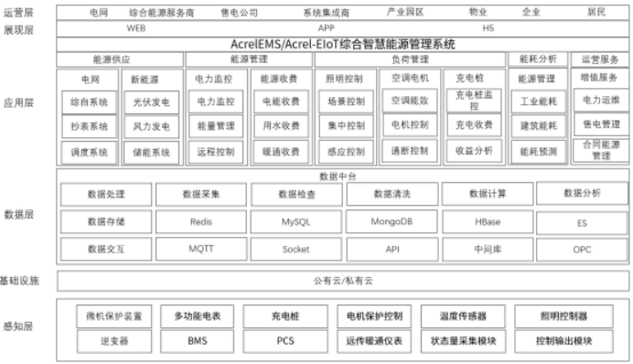Image resolution: width=633 pixels, height=364 pixels.
Task: Select the PCS box
Action: [x=285, y=341]
